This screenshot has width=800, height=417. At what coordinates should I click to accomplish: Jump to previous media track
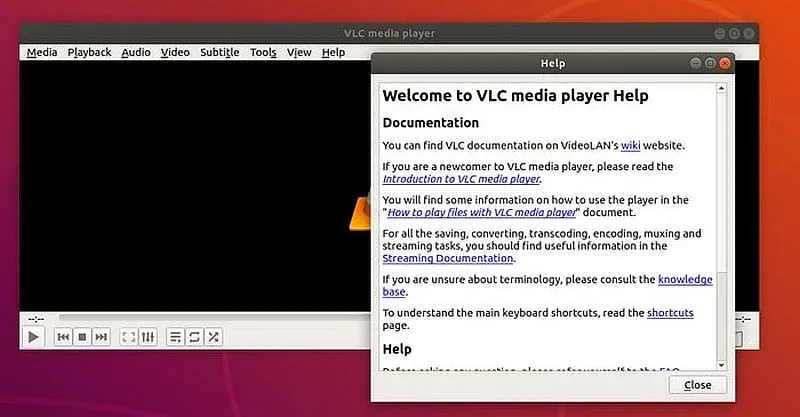pyautogui.click(x=63, y=337)
